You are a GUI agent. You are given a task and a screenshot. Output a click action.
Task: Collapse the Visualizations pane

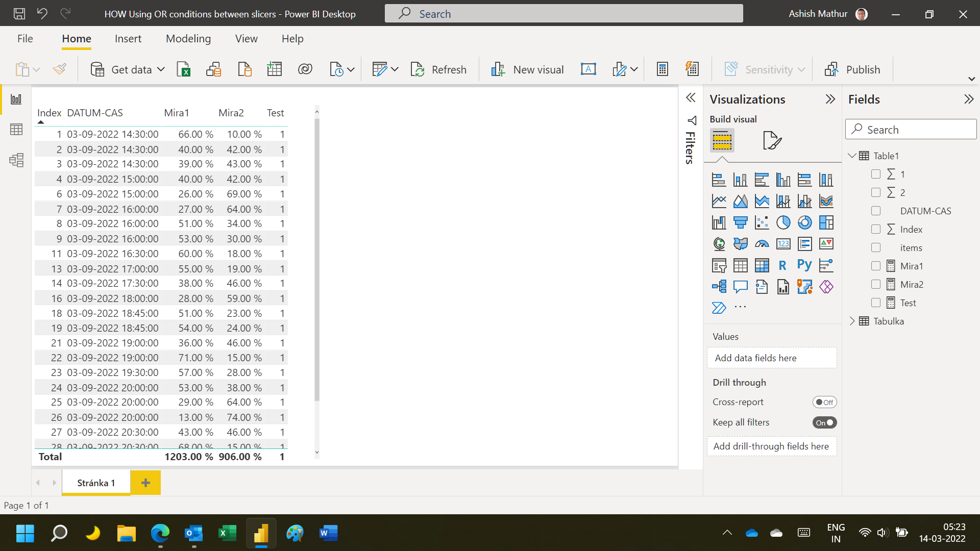point(830,99)
